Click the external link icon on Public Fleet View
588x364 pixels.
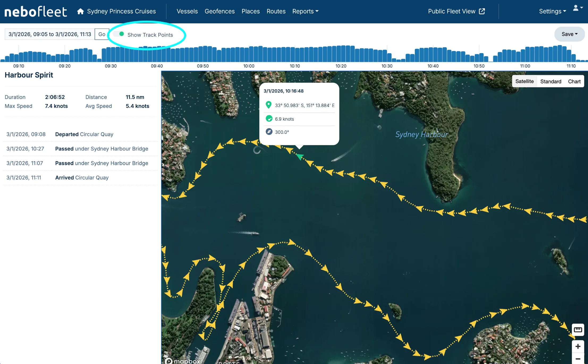(x=482, y=11)
